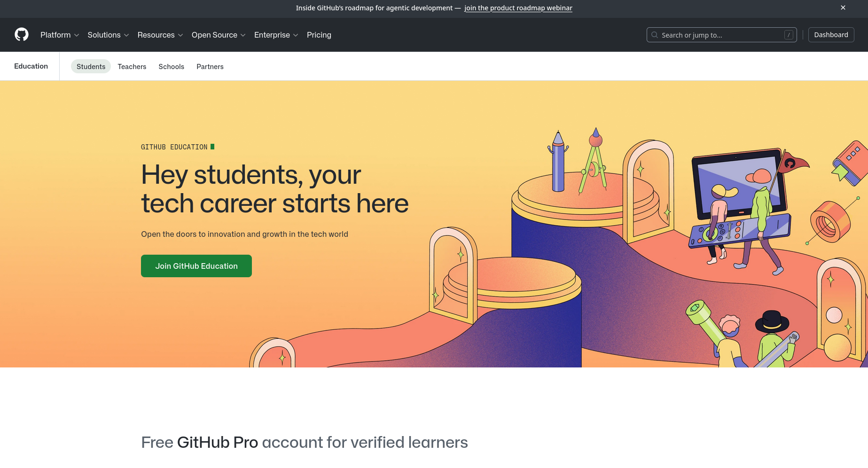Viewport: 868px width, 468px height.
Task: Click the green block beside GITHUB EDUCATION label
Action: [x=213, y=147]
